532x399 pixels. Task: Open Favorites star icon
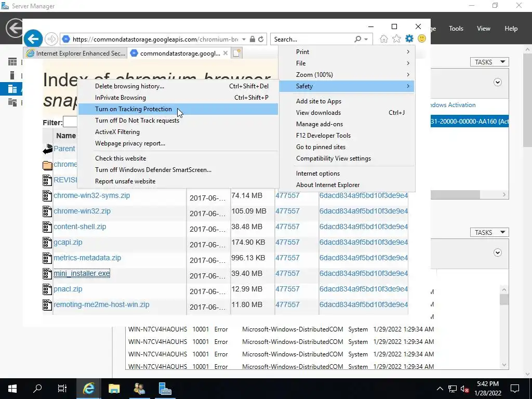point(396,38)
